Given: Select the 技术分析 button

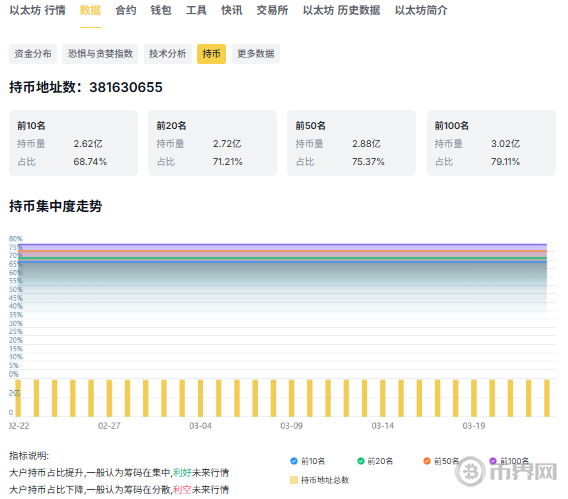Looking at the screenshot, I should [168, 54].
